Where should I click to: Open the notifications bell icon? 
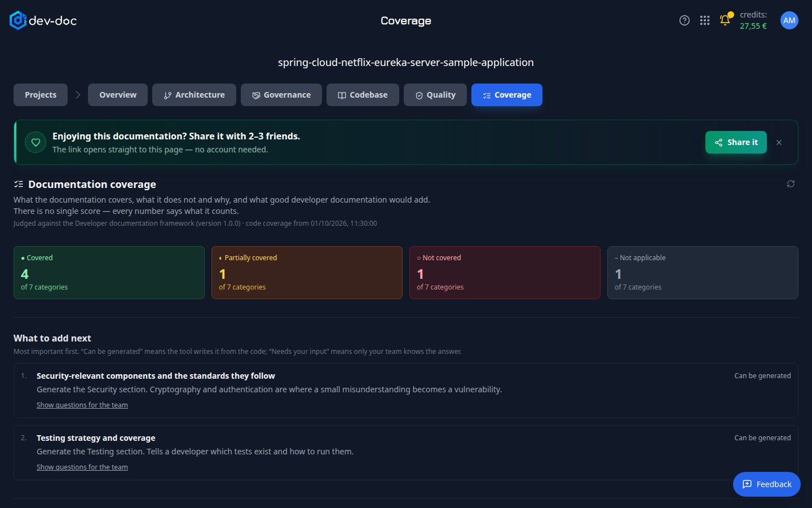click(x=725, y=20)
